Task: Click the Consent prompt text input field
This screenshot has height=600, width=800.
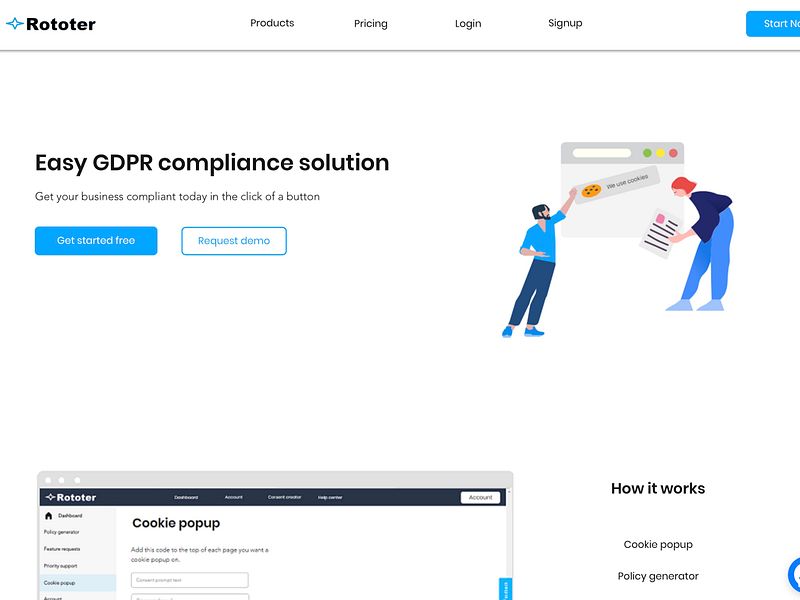Action: tap(190, 580)
